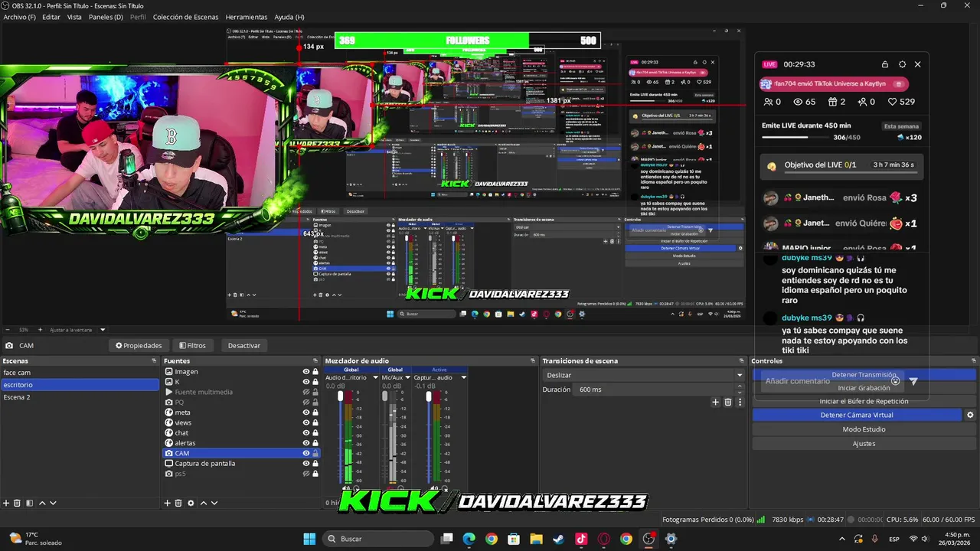Hide the Imagen source
Viewport: 980px width, 551px height.
point(306,371)
